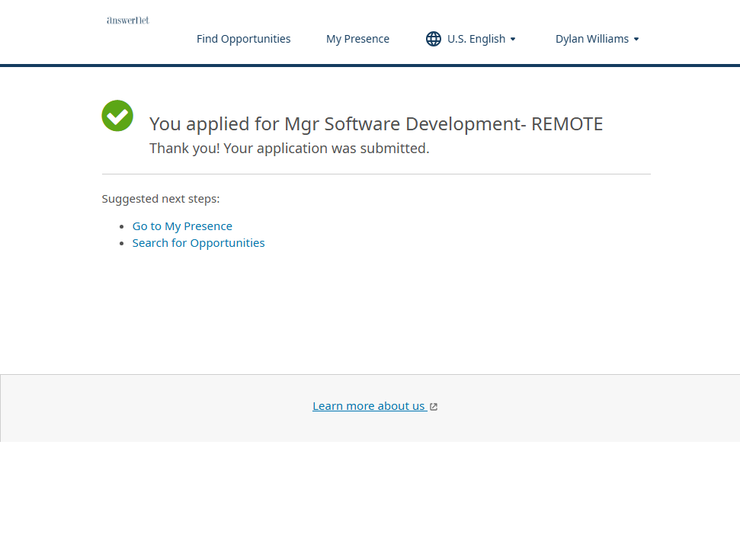Click the external link icon in footer
The width and height of the screenshot is (740, 560).
[x=434, y=407]
